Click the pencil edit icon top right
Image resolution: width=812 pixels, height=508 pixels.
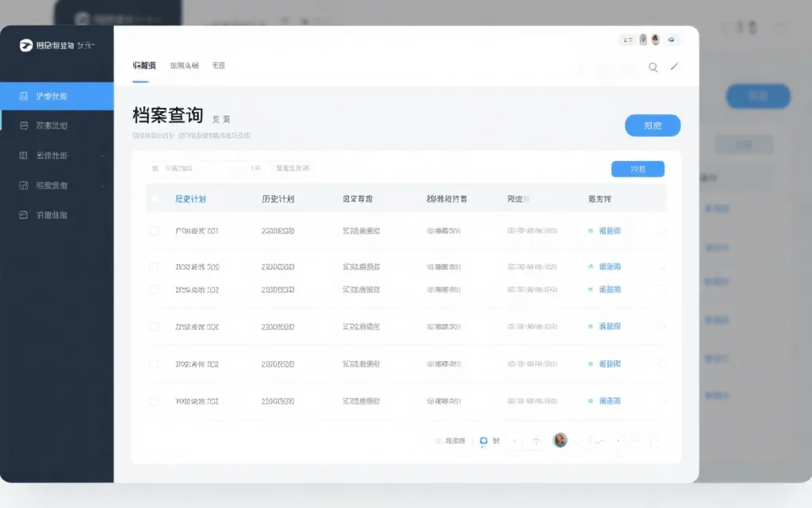tap(675, 67)
